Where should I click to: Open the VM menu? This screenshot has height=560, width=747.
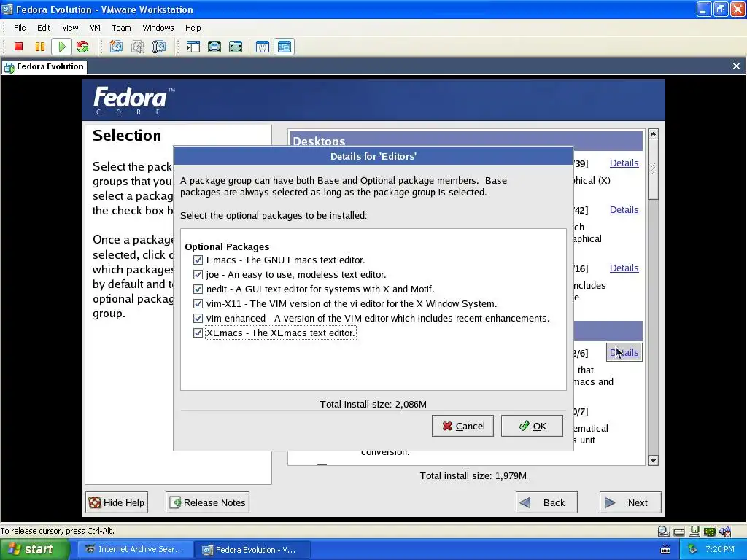coord(96,28)
